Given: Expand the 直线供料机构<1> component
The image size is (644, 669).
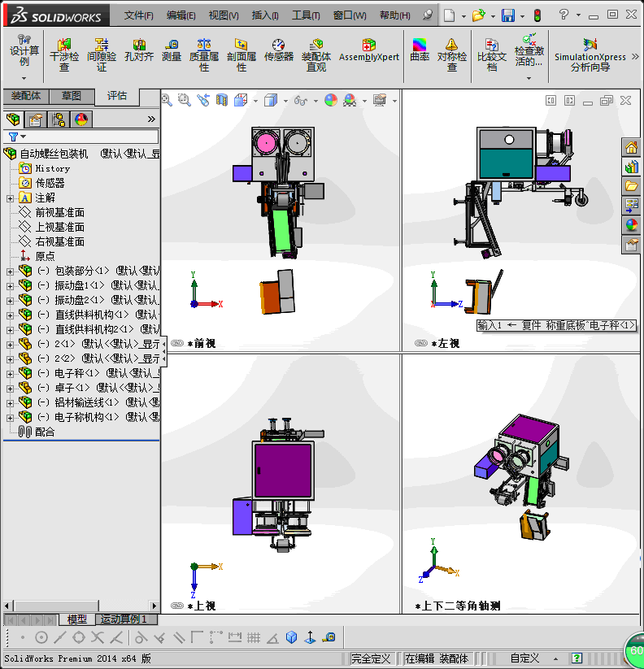Looking at the screenshot, I should [11, 315].
